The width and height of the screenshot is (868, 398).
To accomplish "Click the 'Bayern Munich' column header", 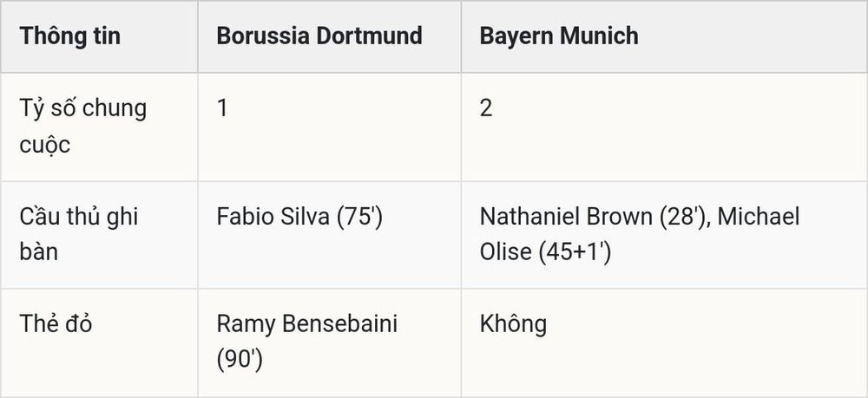I will pyautogui.click(x=559, y=36).
